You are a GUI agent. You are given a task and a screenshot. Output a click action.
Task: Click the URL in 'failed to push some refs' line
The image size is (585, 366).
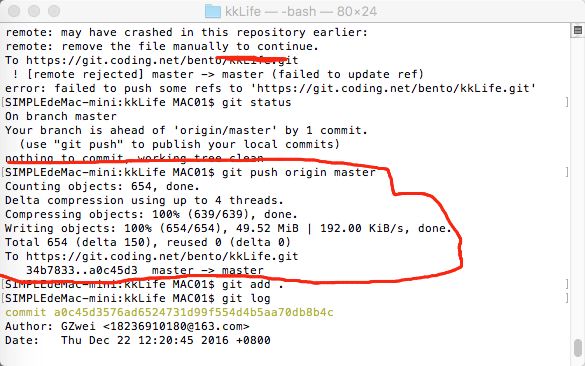coord(396,88)
